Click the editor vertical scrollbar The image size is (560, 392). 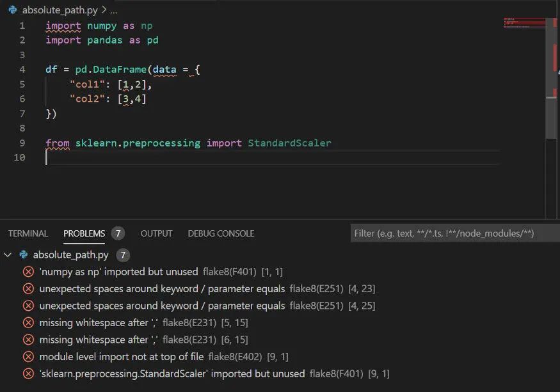click(x=552, y=77)
